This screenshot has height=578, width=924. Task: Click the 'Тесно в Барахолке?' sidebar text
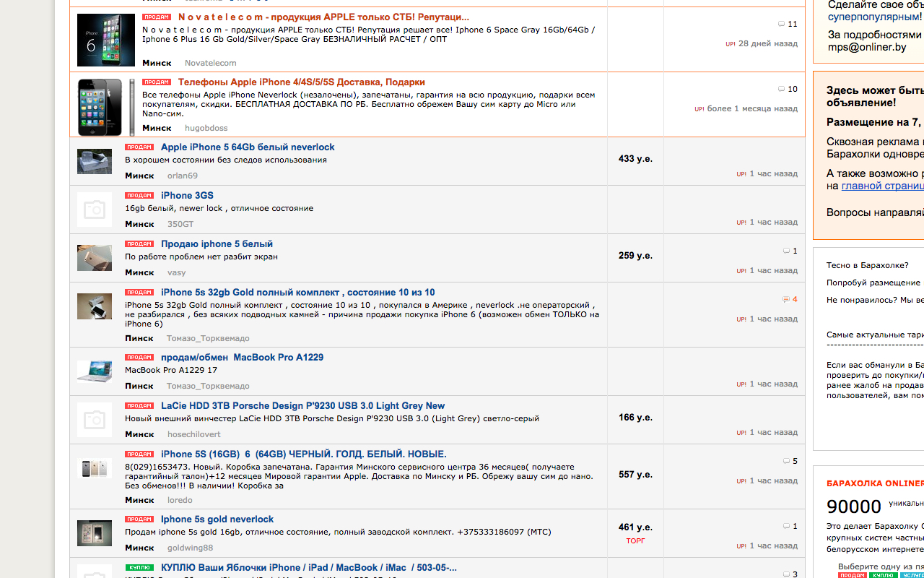coord(868,265)
